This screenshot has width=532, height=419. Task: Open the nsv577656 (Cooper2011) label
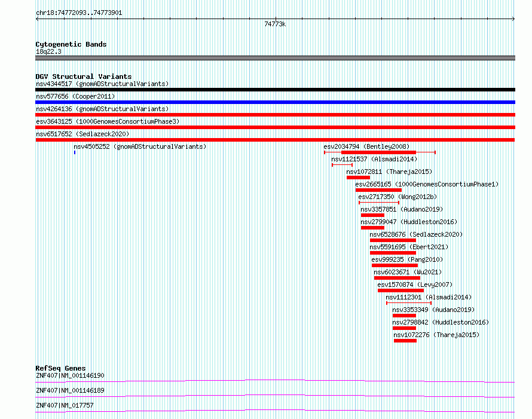pyautogui.click(x=75, y=96)
